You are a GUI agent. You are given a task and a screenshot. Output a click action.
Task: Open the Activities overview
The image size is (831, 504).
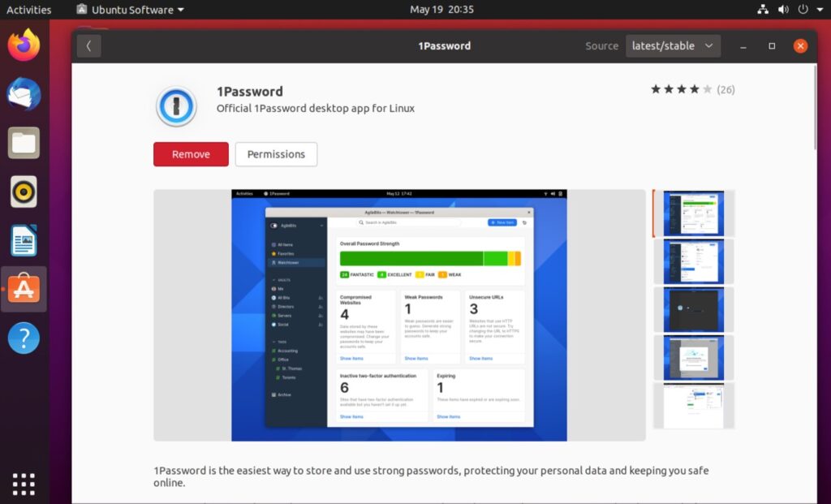click(27, 10)
